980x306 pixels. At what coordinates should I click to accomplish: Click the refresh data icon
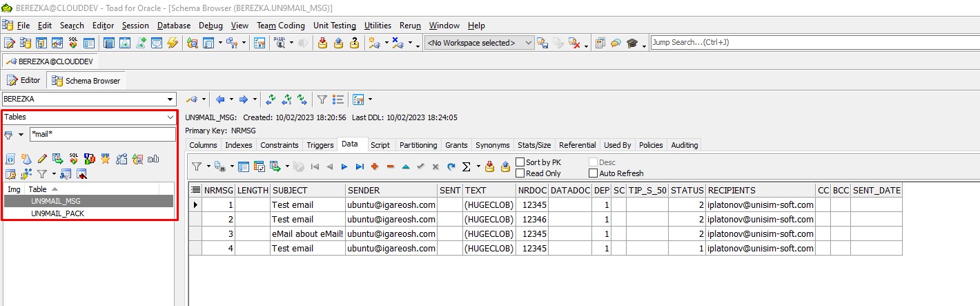[451, 166]
